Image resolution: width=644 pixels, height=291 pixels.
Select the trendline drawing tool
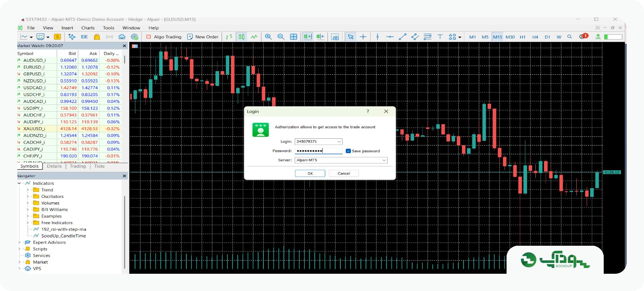pos(403,37)
